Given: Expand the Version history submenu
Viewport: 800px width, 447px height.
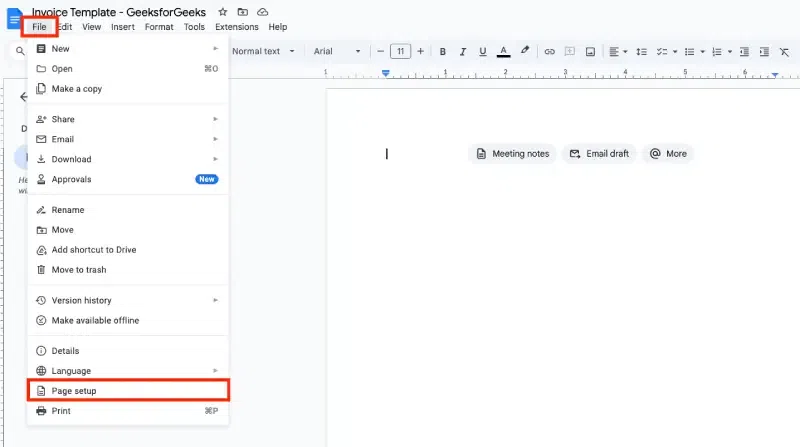Looking at the screenshot, I should click(128, 300).
